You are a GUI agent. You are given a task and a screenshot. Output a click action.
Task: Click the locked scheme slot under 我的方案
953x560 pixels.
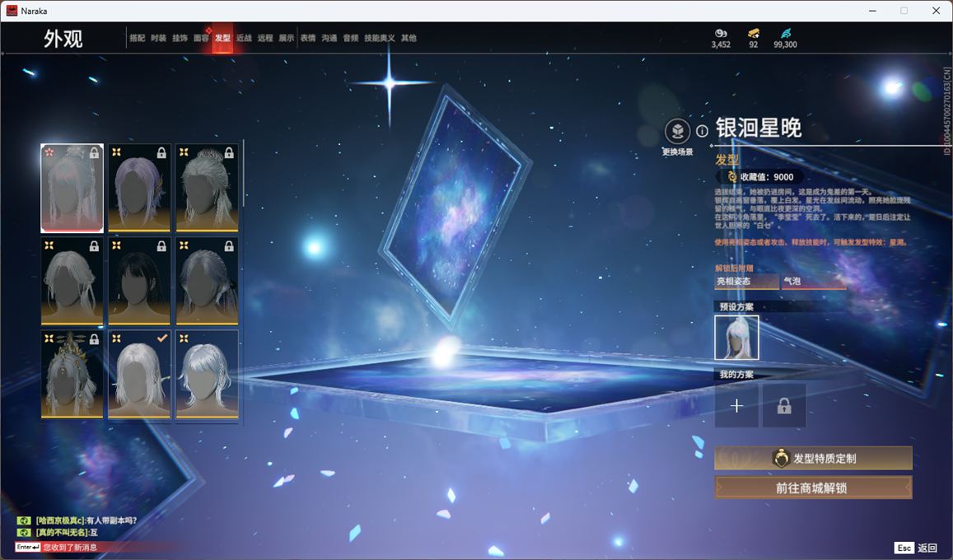coord(784,406)
